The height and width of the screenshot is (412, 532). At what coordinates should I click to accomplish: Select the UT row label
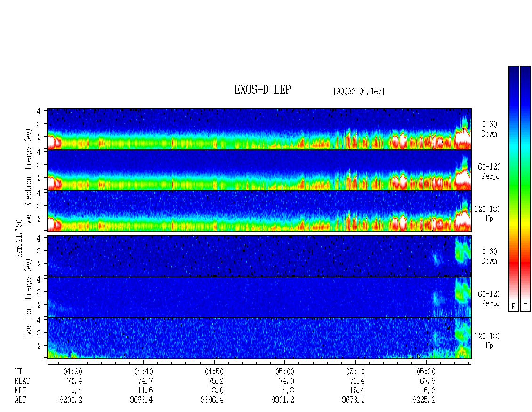click(18, 372)
